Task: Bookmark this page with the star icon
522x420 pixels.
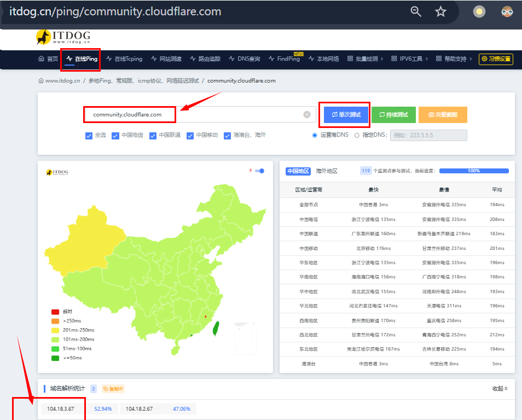Action: coord(440,11)
